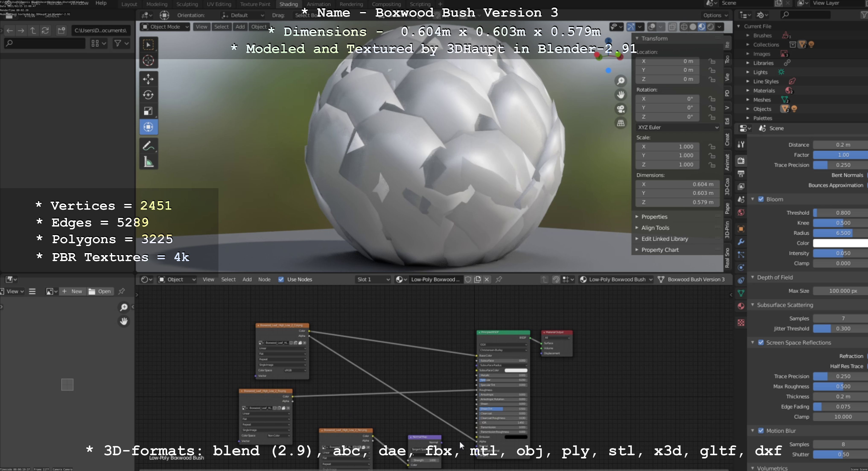This screenshot has height=471, width=868.
Task: Toggle X-ray display in viewport header
Action: [672, 27]
